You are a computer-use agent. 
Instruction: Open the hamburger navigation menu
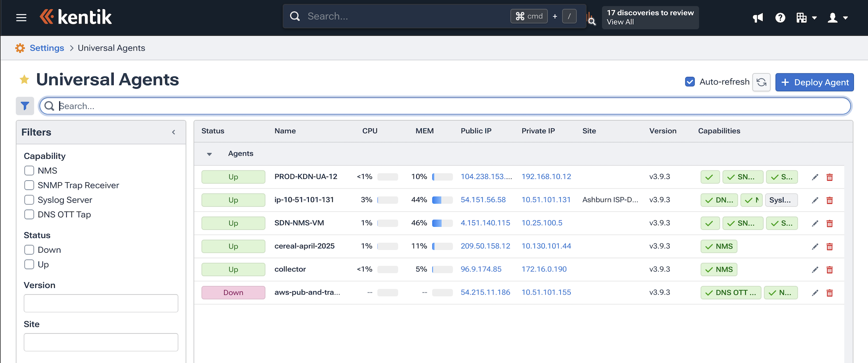21,18
